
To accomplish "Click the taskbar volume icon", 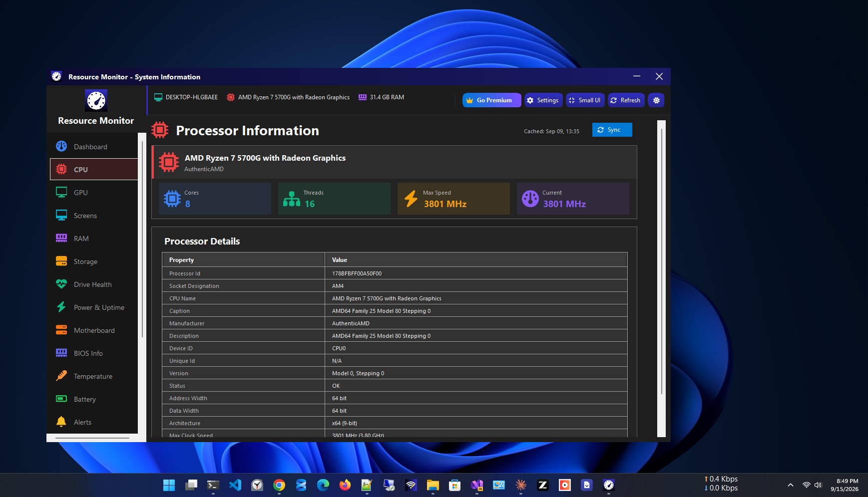I will pyautogui.click(x=818, y=485).
